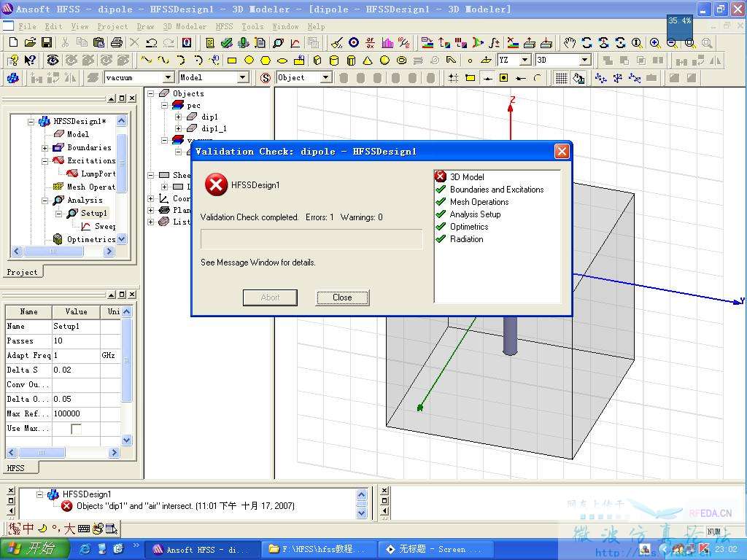The image size is (747, 560).
Task: Select the Draw Spline tool
Action: 163,60
